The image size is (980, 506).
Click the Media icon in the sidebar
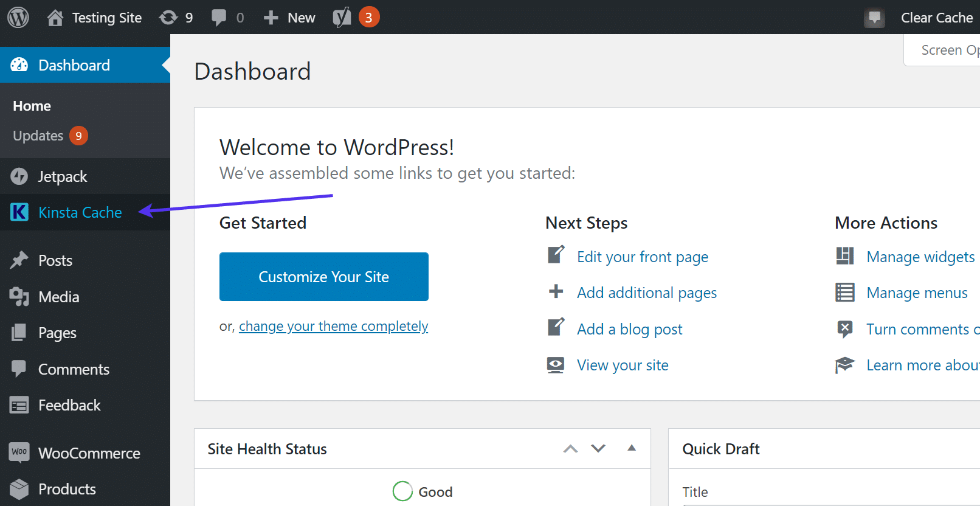[19, 297]
